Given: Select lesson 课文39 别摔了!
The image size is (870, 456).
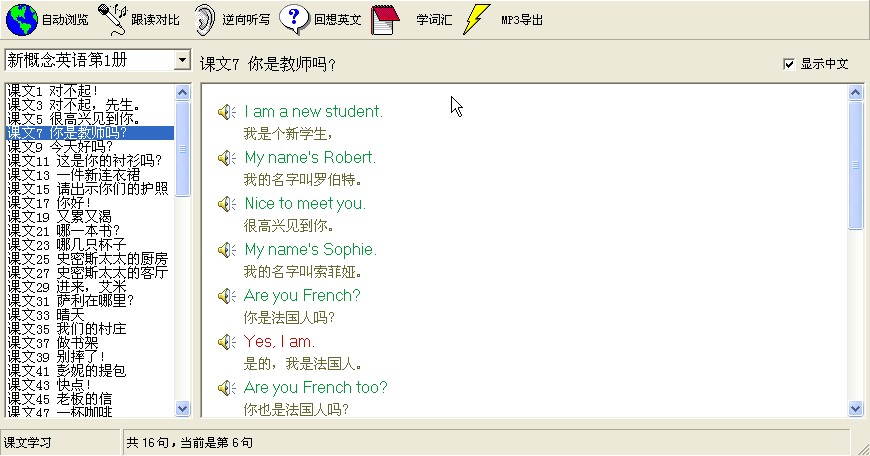Looking at the screenshot, I should click(90, 357).
